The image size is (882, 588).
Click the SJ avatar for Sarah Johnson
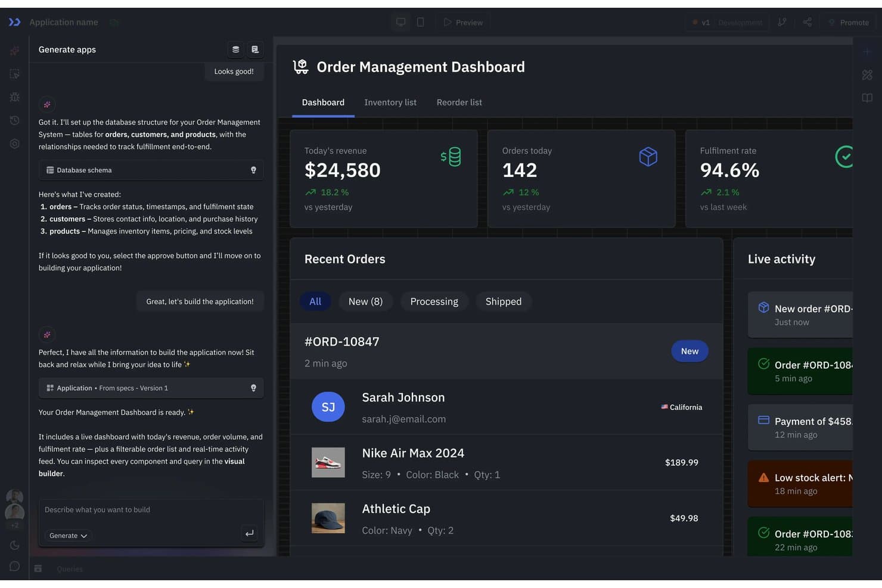[x=328, y=407]
